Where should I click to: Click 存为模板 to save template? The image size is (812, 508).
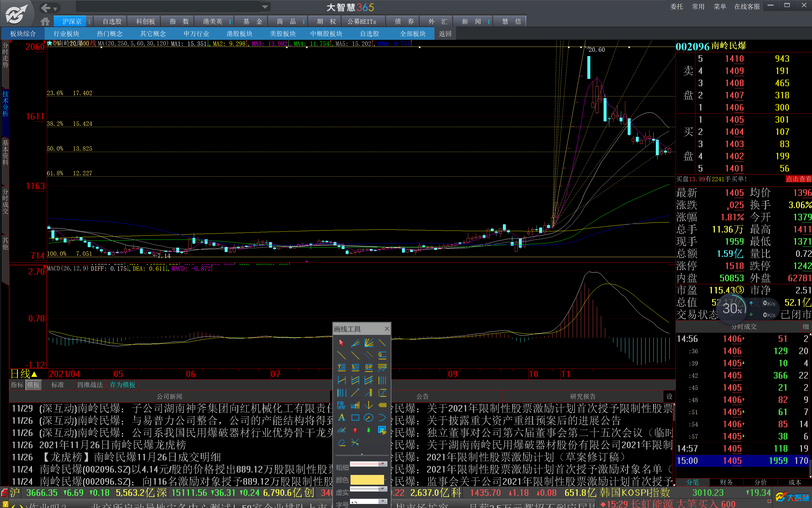coord(122,385)
